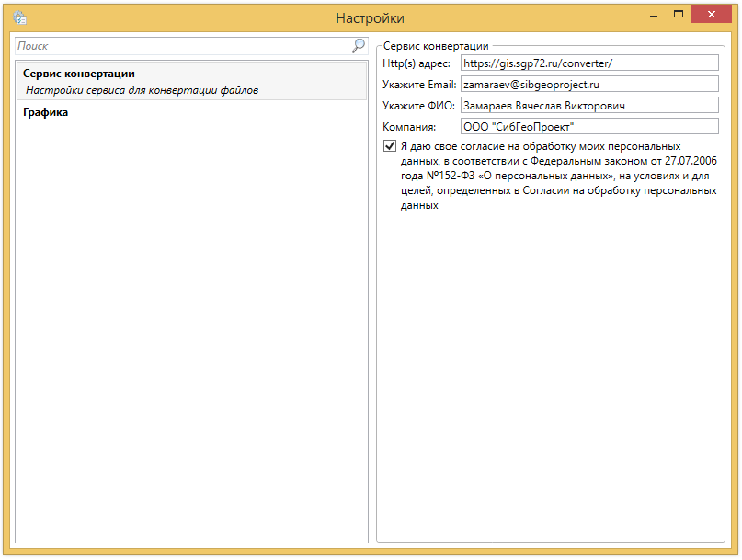
Task: Maximize the Настройки window
Action: [679, 15]
